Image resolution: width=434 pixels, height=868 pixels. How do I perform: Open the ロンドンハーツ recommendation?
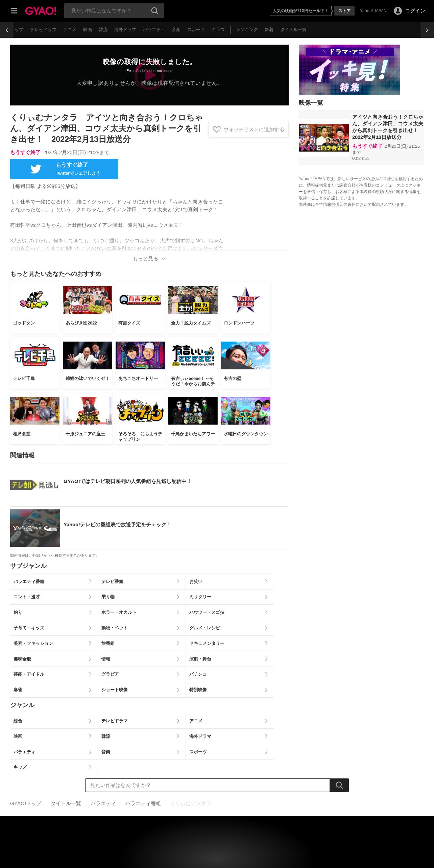click(246, 308)
